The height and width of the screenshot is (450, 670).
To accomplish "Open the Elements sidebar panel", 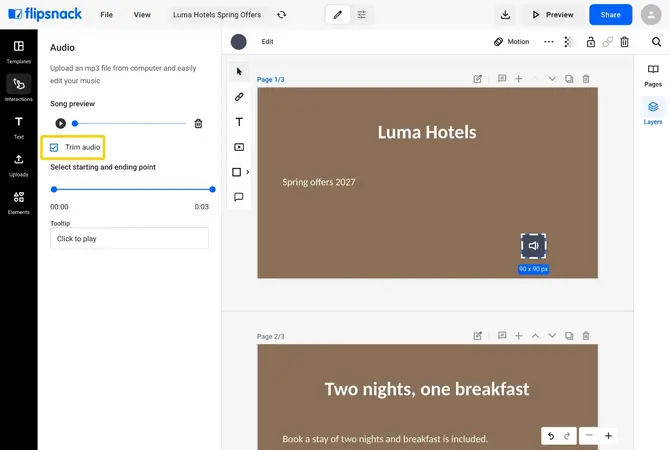I will [x=18, y=203].
